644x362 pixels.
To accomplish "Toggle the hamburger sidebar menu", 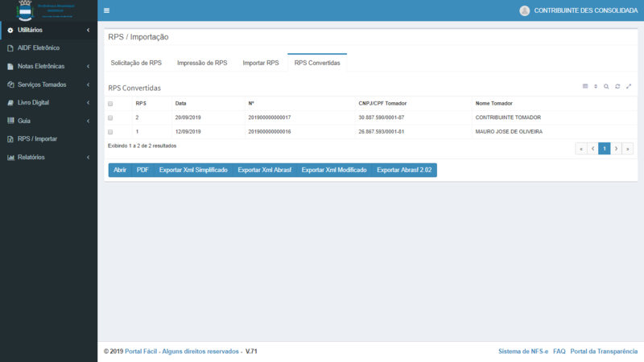I will point(106,10).
